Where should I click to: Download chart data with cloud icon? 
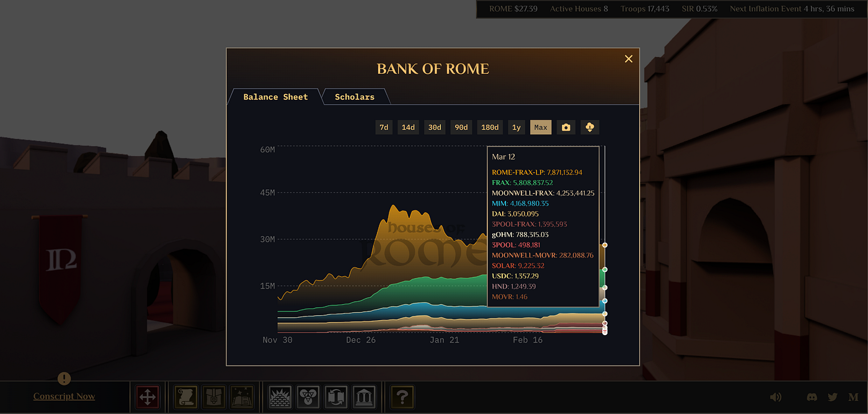[590, 127]
